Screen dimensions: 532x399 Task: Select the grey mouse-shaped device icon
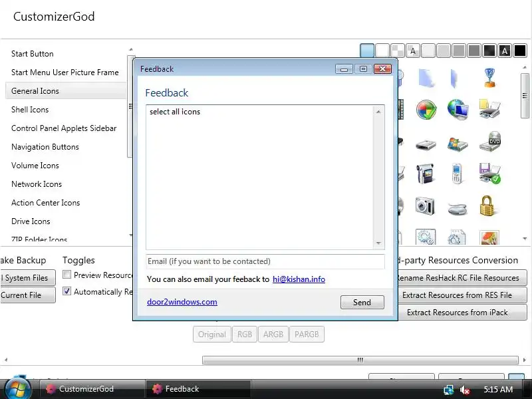(457, 209)
